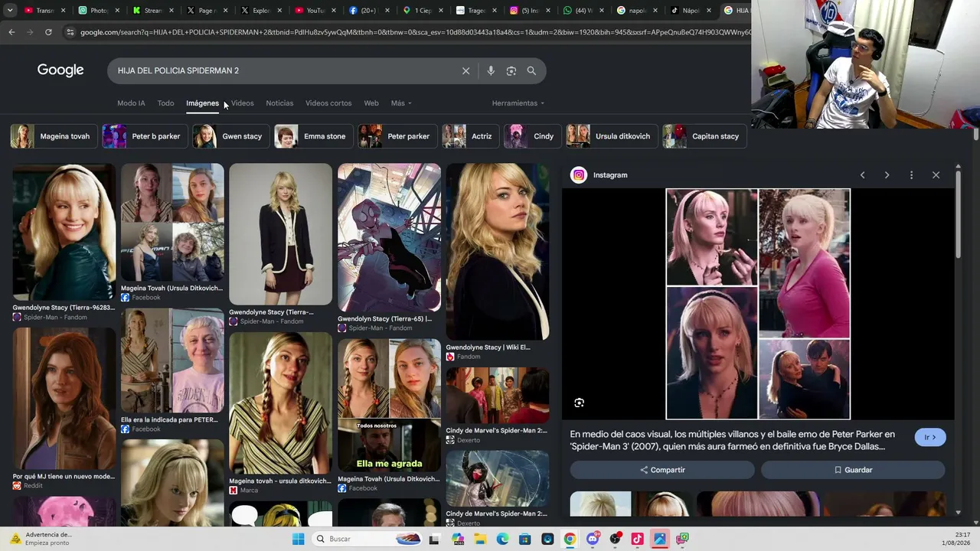Read the caption 'En medio del caos visual' text
This screenshot has height=551, width=980.
[733, 440]
